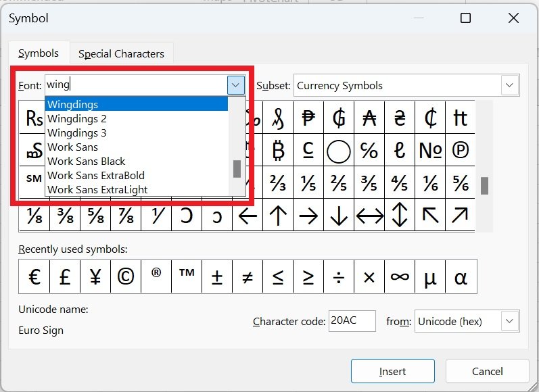The height and width of the screenshot is (392, 539).
Task: Pick the Peso sign symbol
Action: [x=308, y=118]
